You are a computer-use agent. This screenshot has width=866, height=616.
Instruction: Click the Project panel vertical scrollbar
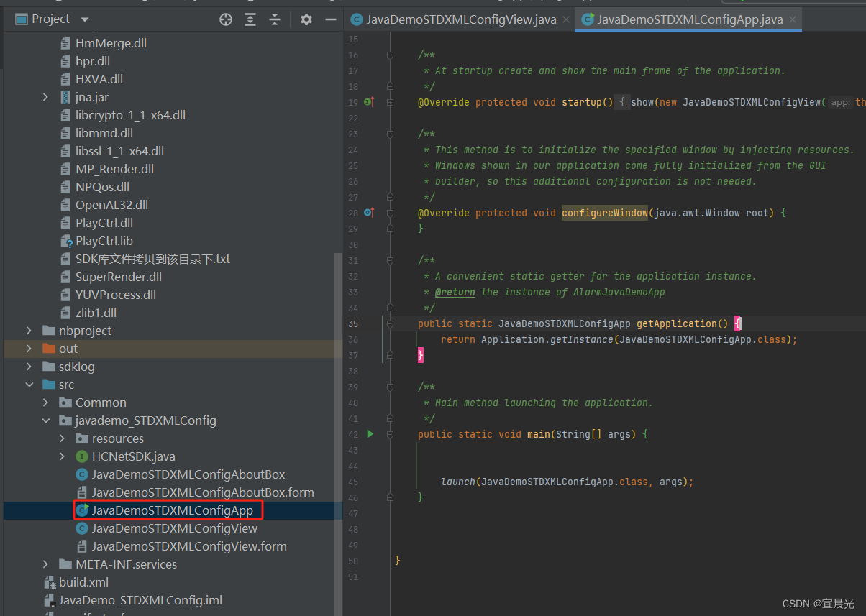tap(339, 434)
